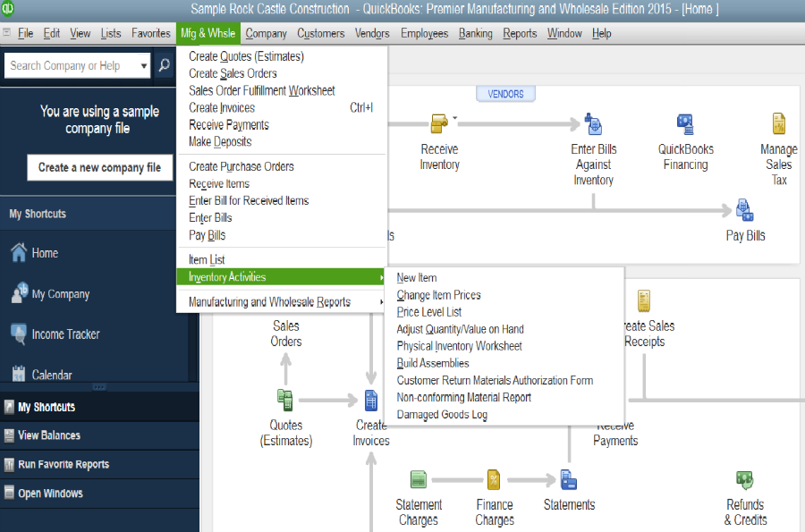The width and height of the screenshot is (805, 532).
Task: Open the Customers menu
Action: point(321,33)
